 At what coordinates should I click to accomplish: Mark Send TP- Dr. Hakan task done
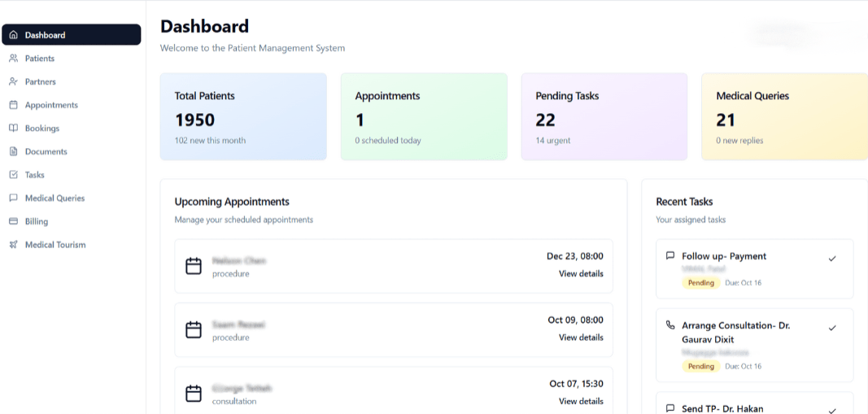point(832,411)
